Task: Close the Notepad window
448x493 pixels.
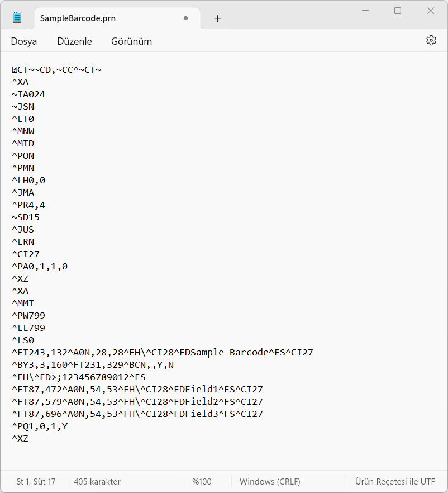Action: coord(431,11)
